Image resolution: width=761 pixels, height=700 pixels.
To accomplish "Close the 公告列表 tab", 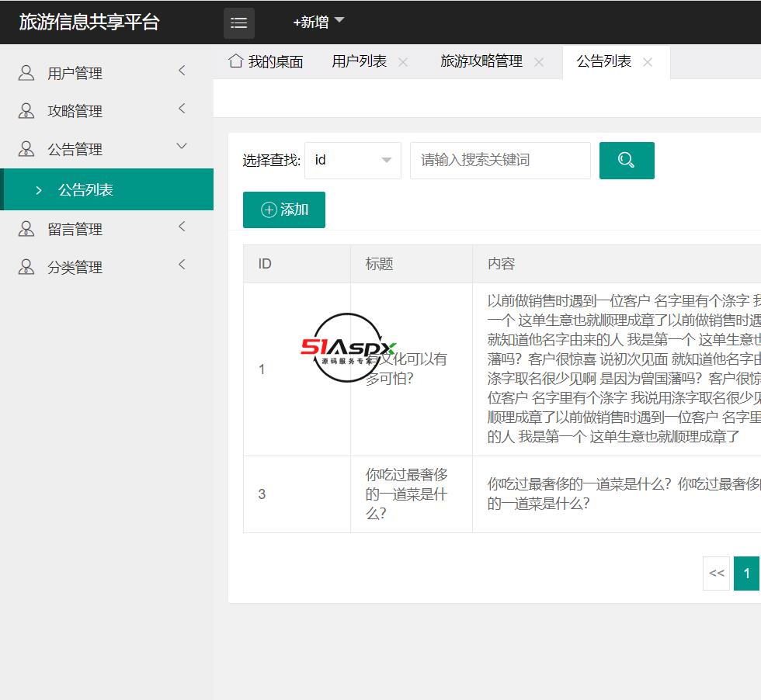I will click(648, 62).
